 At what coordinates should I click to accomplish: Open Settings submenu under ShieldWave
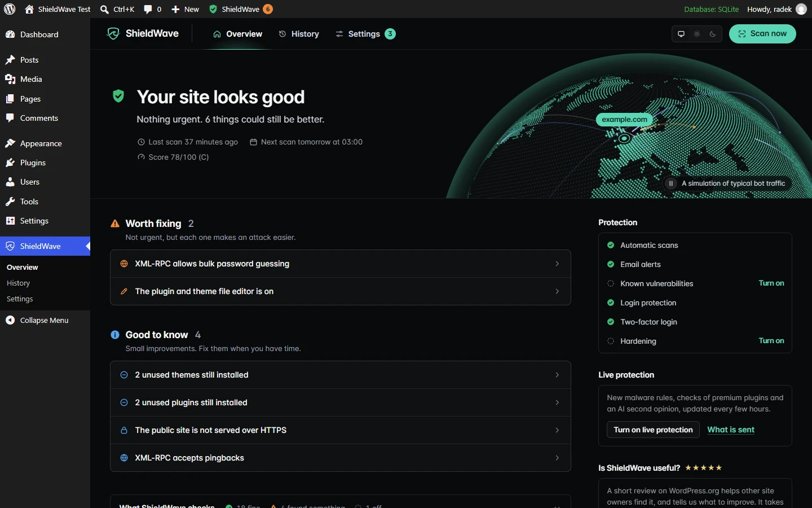coord(20,299)
